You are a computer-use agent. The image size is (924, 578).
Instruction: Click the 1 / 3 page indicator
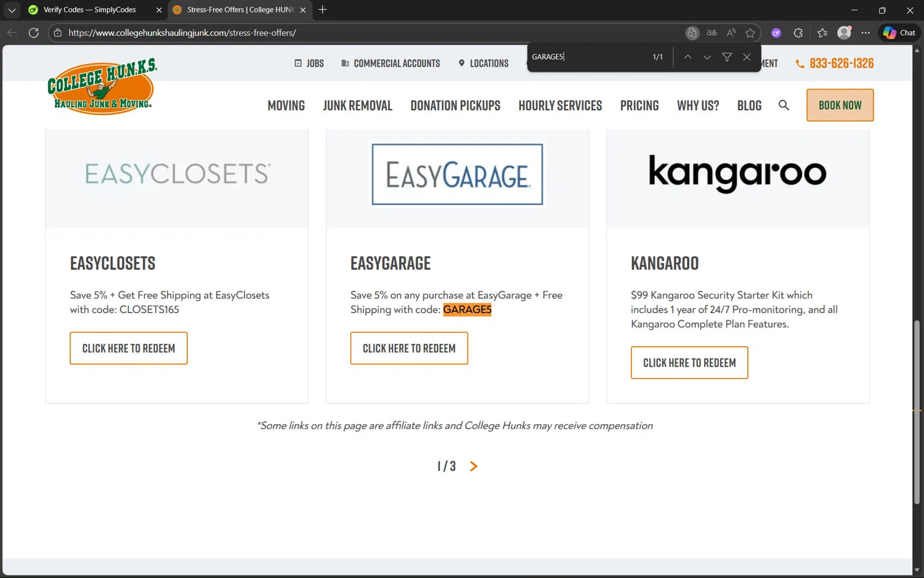click(x=447, y=466)
